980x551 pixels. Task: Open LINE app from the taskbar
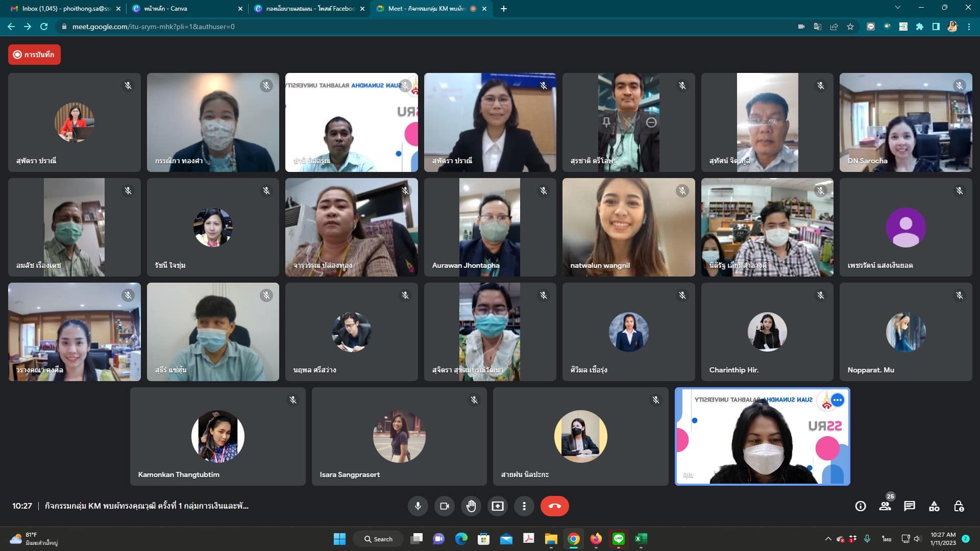tap(618, 539)
